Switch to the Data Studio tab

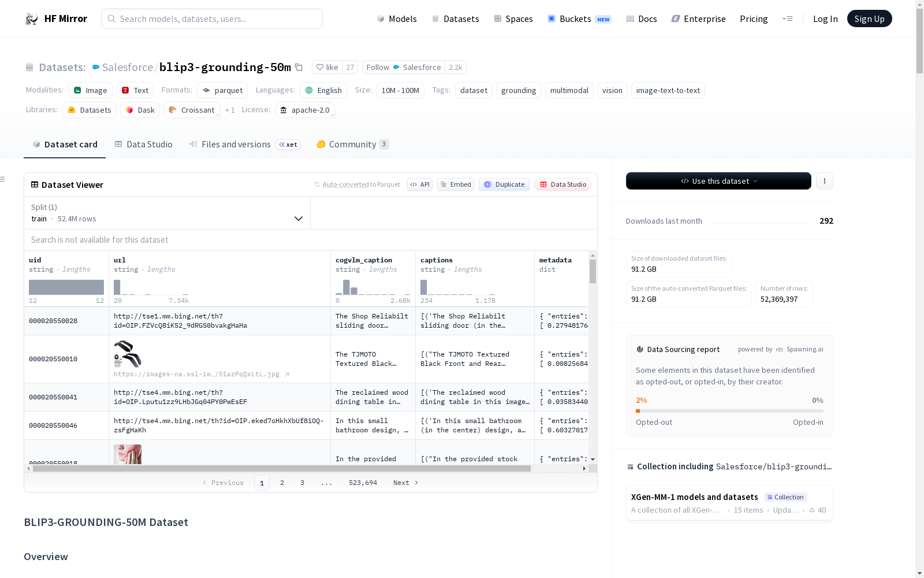[143, 144]
